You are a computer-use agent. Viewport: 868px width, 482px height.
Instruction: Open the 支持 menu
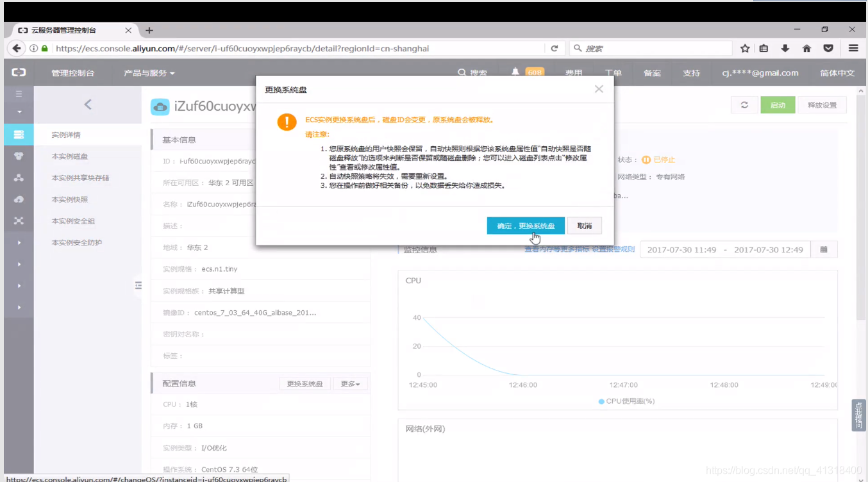(692, 73)
